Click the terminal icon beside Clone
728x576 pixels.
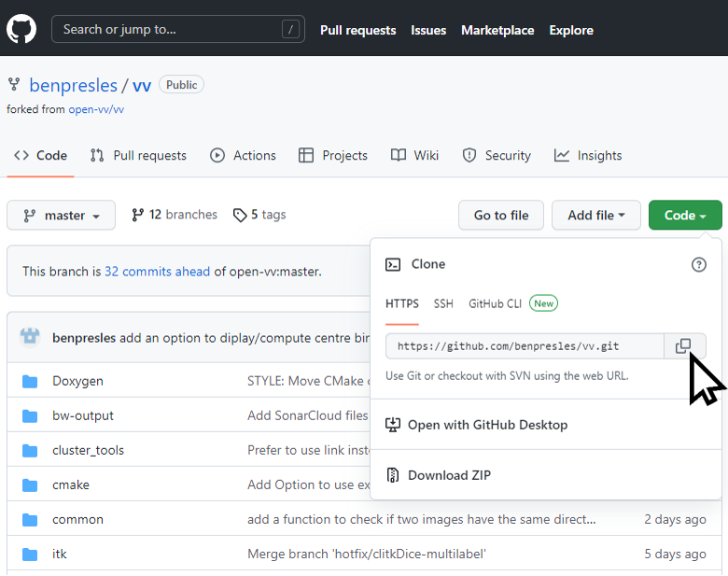coord(393,265)
